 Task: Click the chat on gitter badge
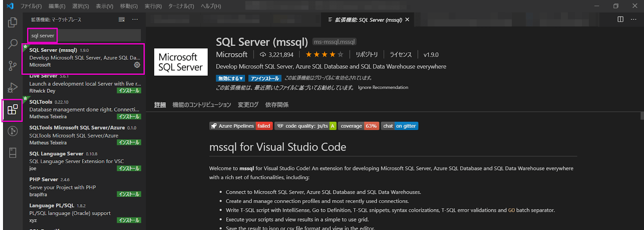pyautogui.click(x=400, y=126)
